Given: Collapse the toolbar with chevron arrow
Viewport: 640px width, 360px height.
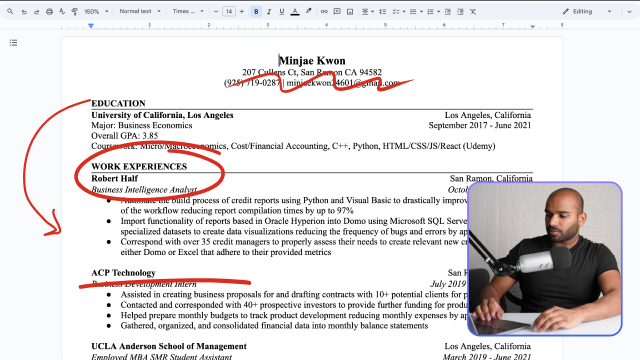Looking at the screenshot, I should point(629,11).
